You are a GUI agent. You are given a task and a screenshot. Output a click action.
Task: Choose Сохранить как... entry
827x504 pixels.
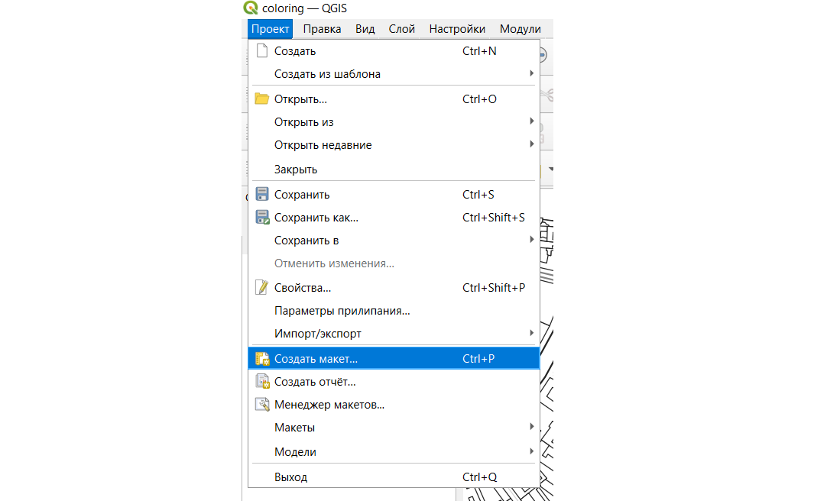[394, 217]
